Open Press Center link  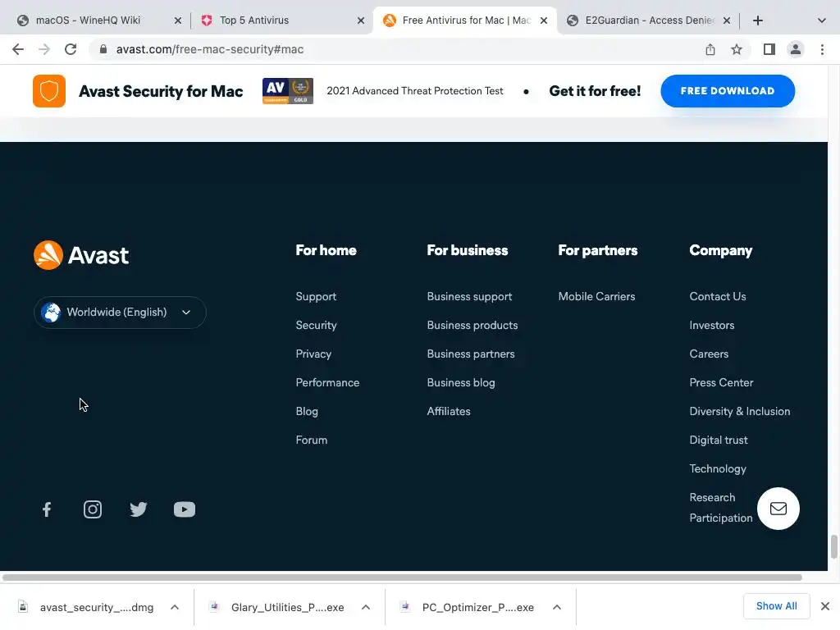(x=722, y=382)
